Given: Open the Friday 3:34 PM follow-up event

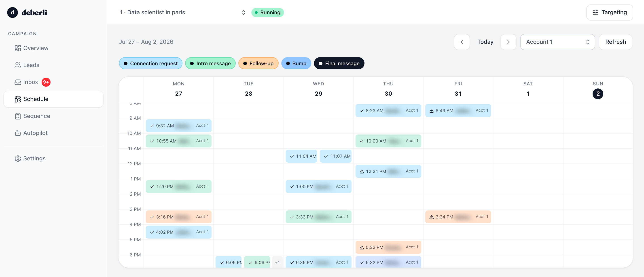Looking at the screenshot, I should coord(458,217).
